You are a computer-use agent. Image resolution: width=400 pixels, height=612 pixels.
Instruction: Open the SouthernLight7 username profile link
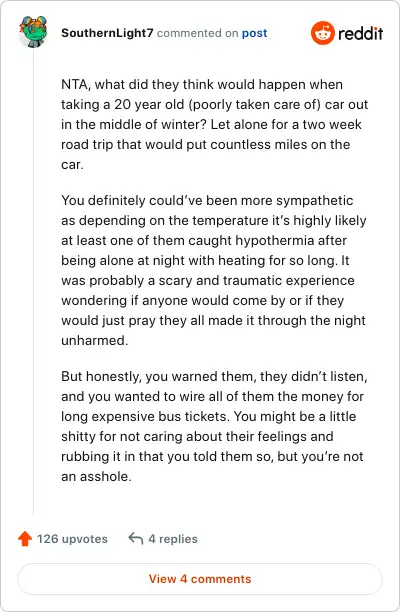(x=107, y=33)
